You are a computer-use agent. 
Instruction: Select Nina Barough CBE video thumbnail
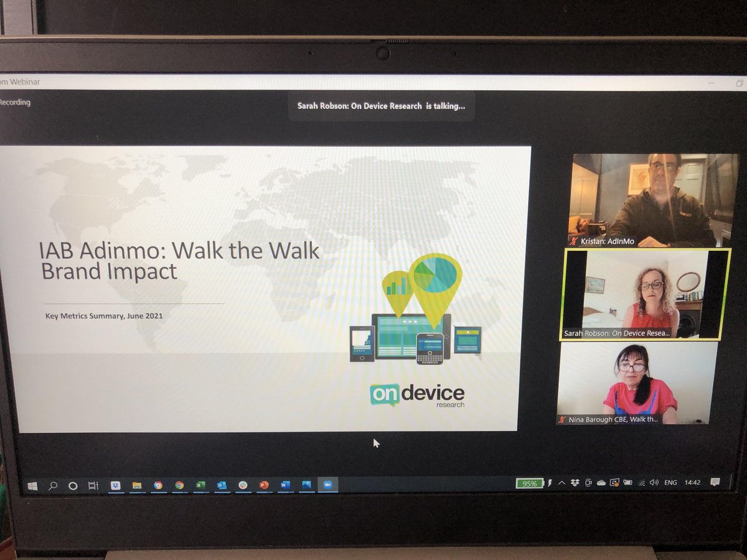[637, 383]
